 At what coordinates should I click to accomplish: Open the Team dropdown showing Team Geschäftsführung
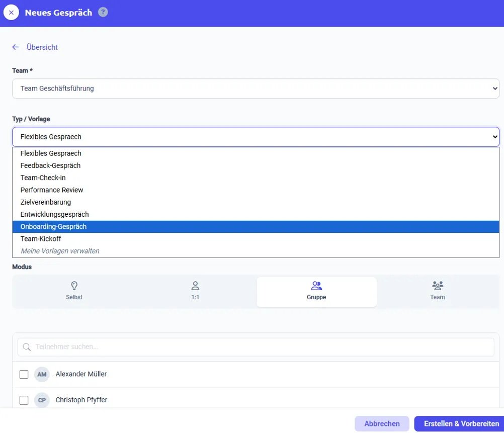(x=256, y=89)
